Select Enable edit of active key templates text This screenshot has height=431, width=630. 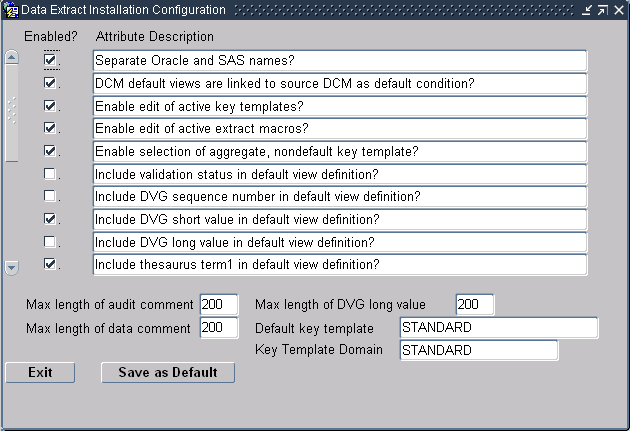(199, 106)
